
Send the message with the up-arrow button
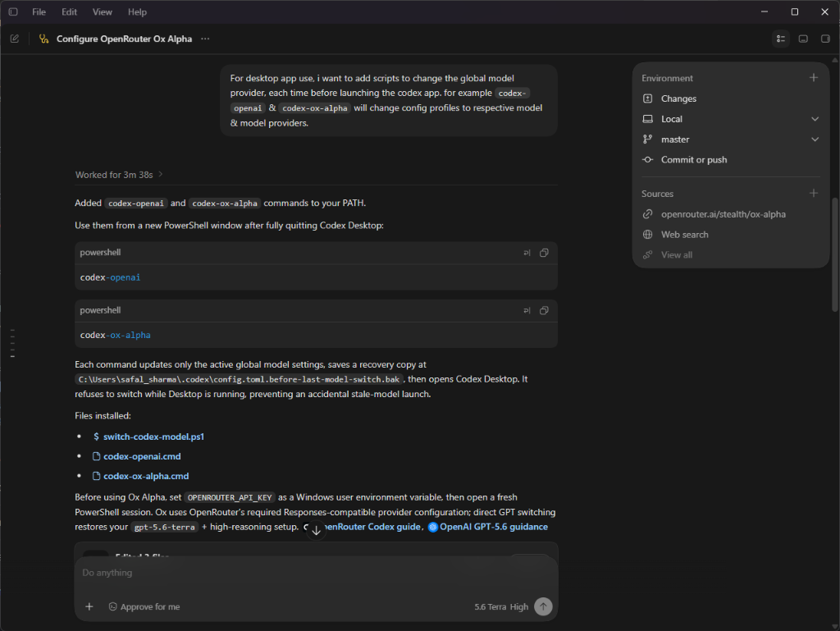tap(543, 606)
